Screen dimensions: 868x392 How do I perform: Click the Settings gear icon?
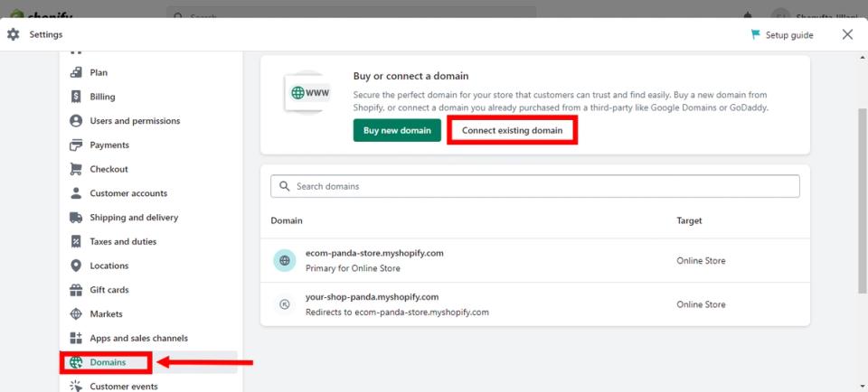tap(14, 34)
